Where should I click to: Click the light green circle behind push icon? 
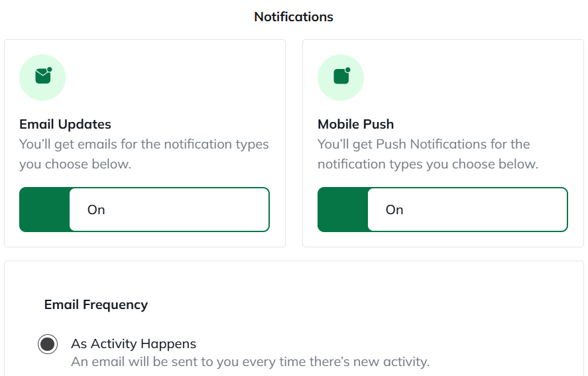(x=326, y=90)
